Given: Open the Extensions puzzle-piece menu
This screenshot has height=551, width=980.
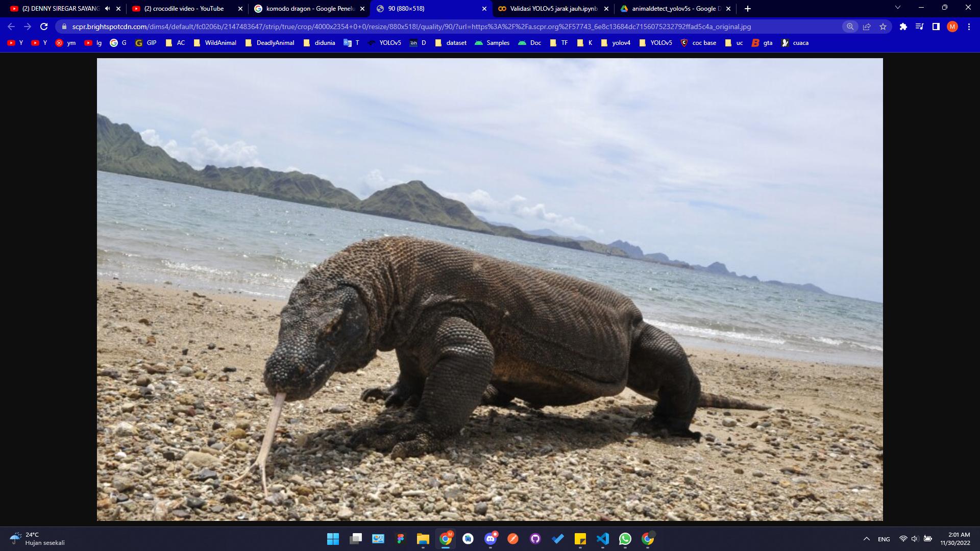Looking at the screenshot, I should coord(903,27).
